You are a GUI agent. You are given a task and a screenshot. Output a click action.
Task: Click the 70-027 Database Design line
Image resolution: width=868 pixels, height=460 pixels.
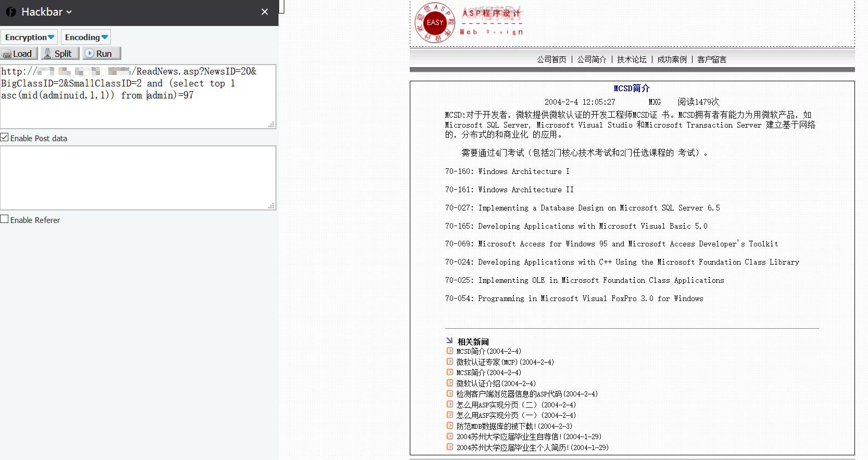tap(583, 208)
